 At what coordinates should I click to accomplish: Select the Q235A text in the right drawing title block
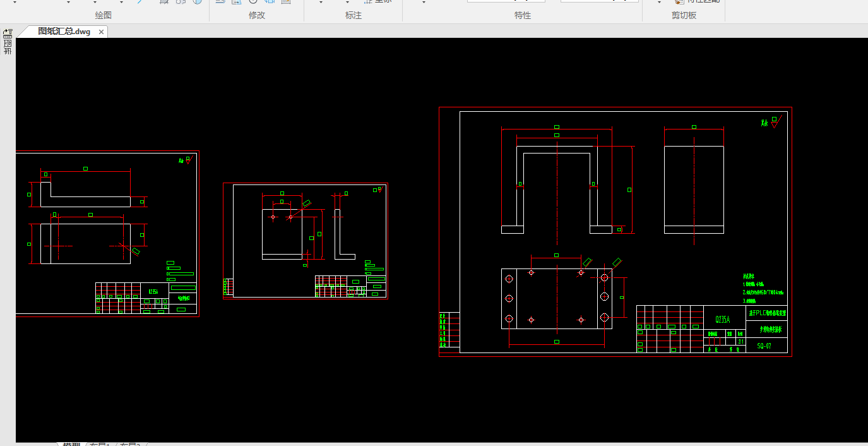tap(722, 320)
